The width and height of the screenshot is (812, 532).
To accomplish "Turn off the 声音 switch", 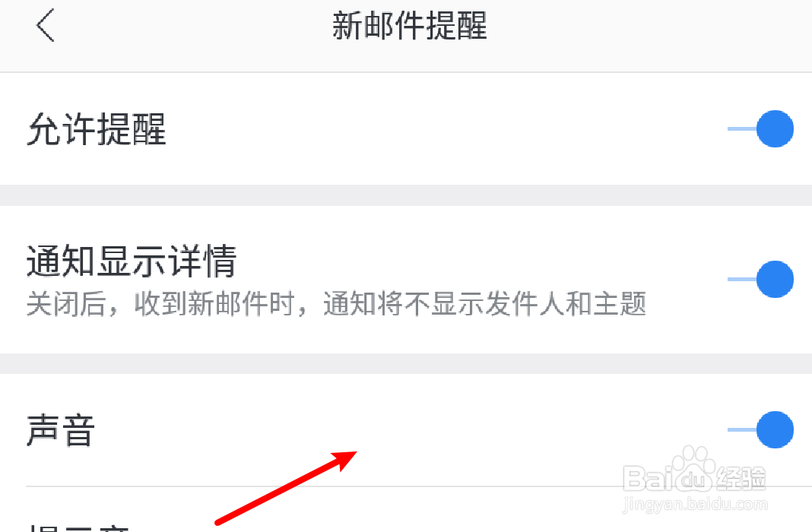I will (760, 429).
